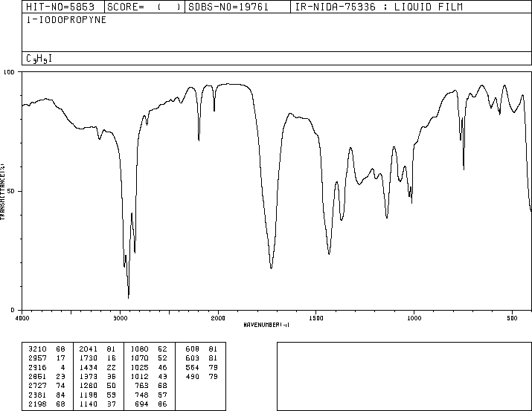Screen dimensions: 532x411
Task: Click the 1140 wavenumber in the table
Action: point(89,404)
